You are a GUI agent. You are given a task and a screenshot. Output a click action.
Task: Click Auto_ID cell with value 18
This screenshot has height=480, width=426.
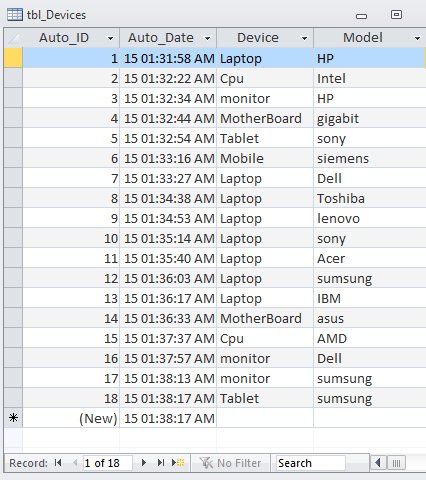coord(71,398)
